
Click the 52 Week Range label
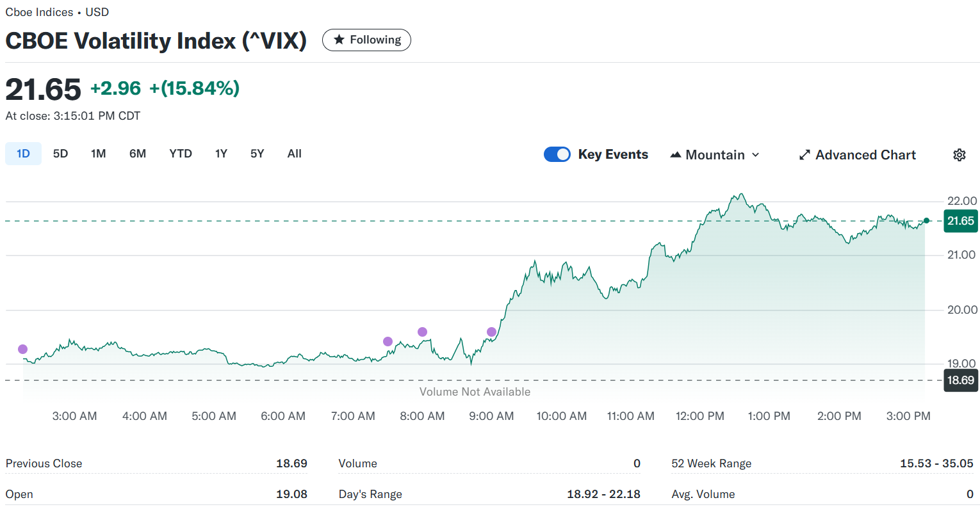(x=712, y=463)
